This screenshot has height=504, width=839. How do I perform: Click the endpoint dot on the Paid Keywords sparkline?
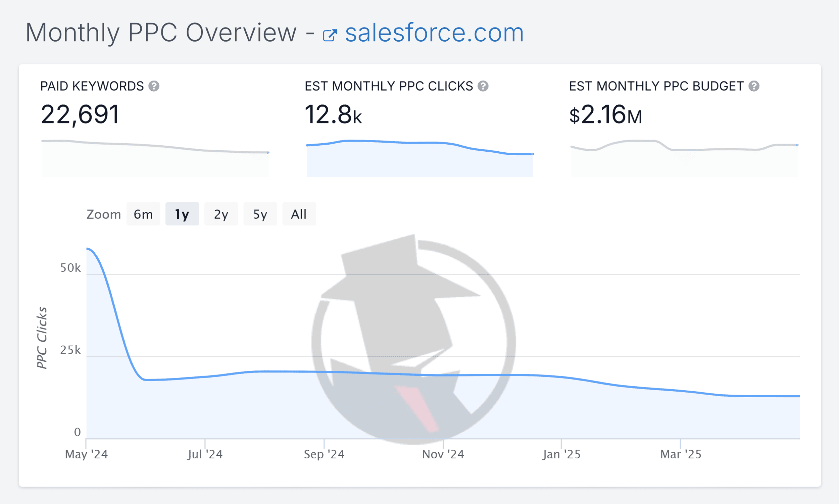tap(268, 153)
